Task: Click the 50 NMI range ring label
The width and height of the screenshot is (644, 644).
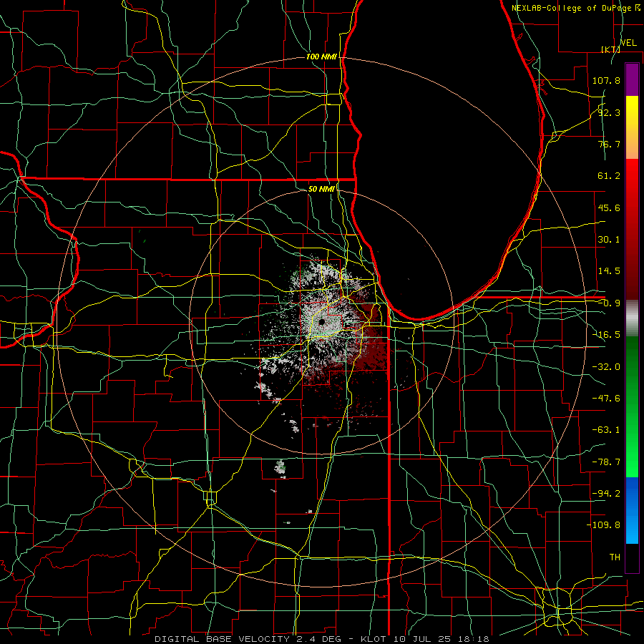Action: [x=321, y=189]
